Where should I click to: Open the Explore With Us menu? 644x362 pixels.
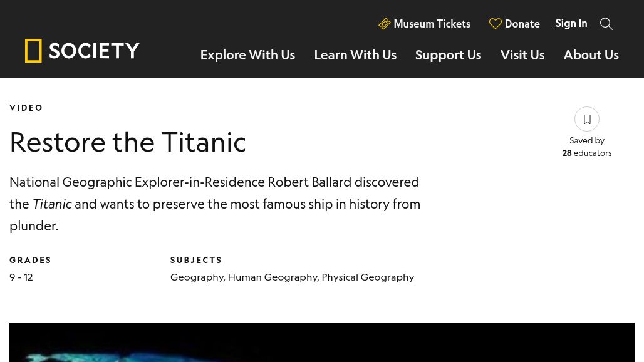247,55
